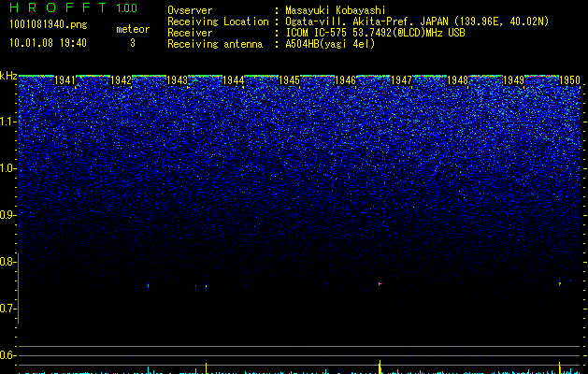The image size is (588, 374).
Task: Click the 1950 time marker
Action: coord(570,80)
